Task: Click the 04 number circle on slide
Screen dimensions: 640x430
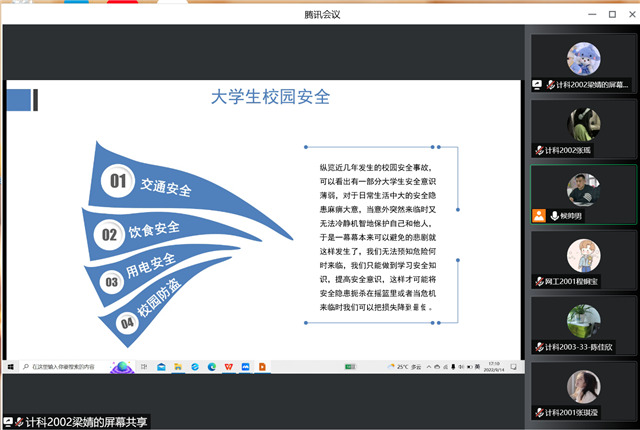Action: (x=127, y=323)
